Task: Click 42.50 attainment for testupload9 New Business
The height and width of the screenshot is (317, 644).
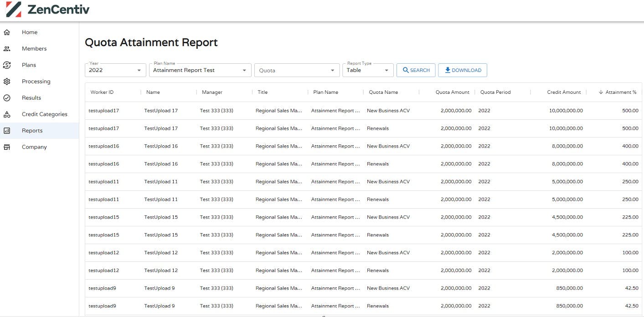Action: (x=632, y=288)
